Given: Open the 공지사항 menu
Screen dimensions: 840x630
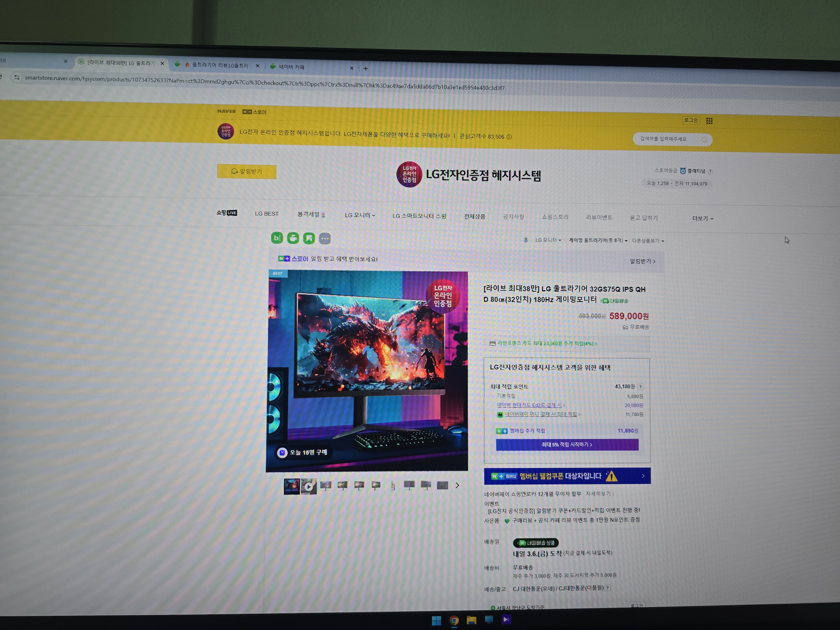Looking at the screenshot, I should [513, 217].
